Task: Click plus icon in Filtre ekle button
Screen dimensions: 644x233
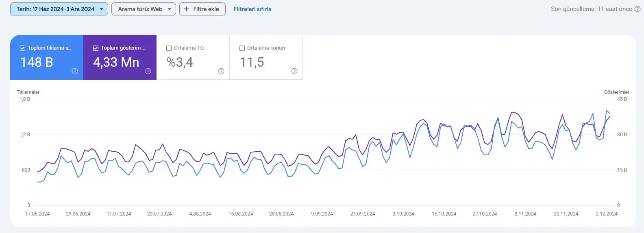Action: coord(187,9)
